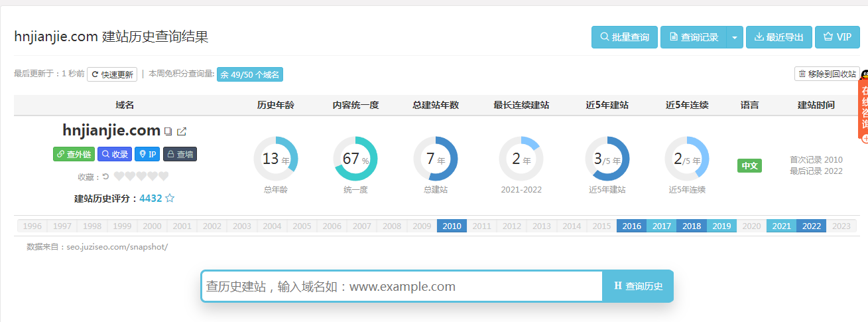Select year 2016 in timeline
Image resolution: width=868 pixels, height=322 pixels.
coord(631,226)
